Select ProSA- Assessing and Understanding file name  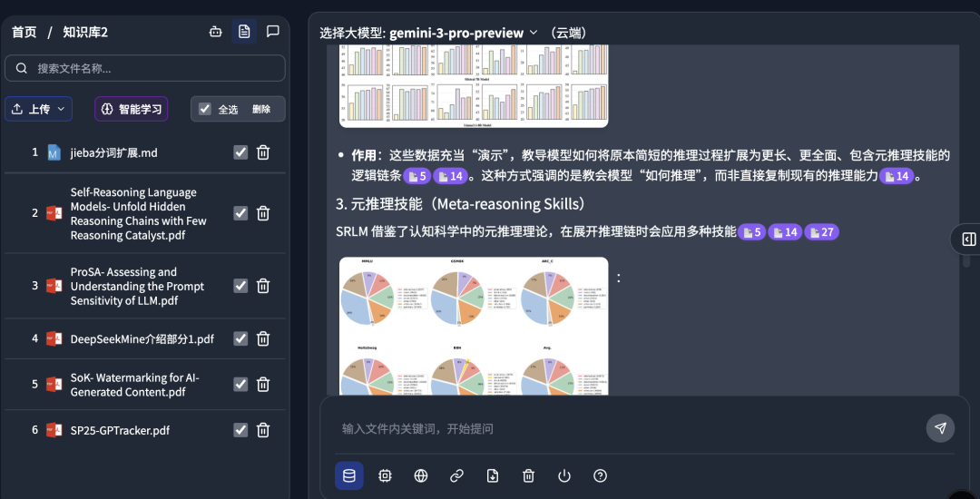tap(138, 286)
